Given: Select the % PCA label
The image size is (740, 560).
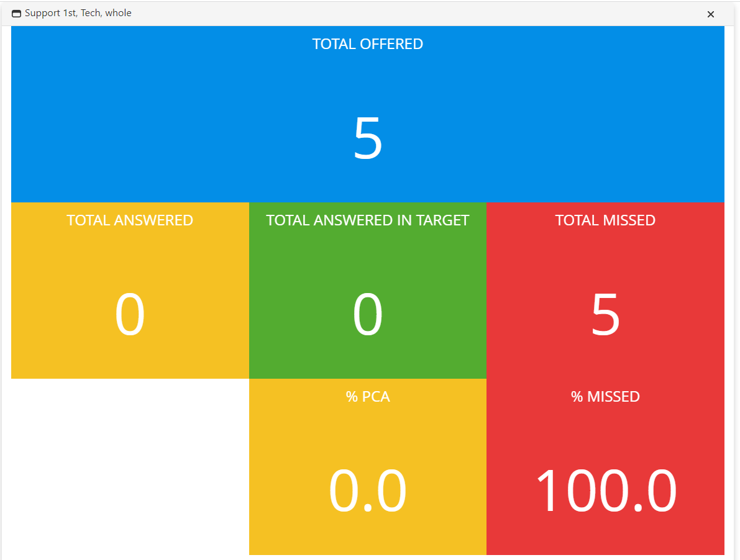Looking at the screenshot, I should pyautogui.click(x=368, y=397).
